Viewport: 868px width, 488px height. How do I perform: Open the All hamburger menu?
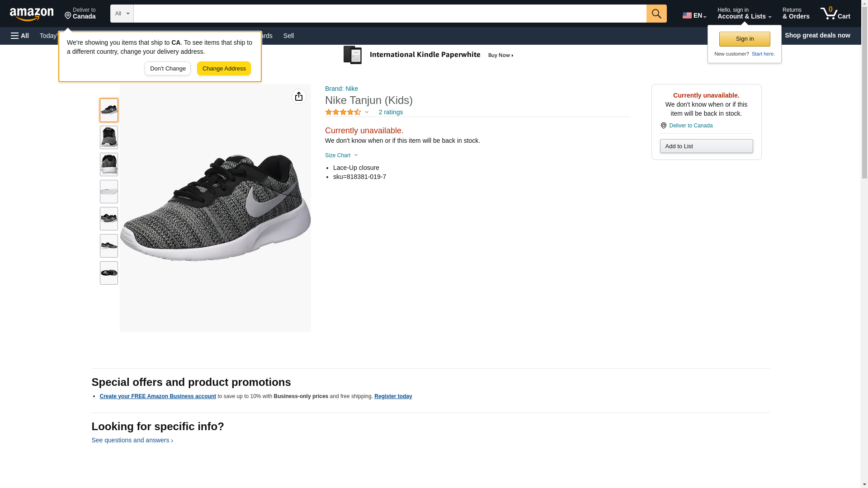20,36
